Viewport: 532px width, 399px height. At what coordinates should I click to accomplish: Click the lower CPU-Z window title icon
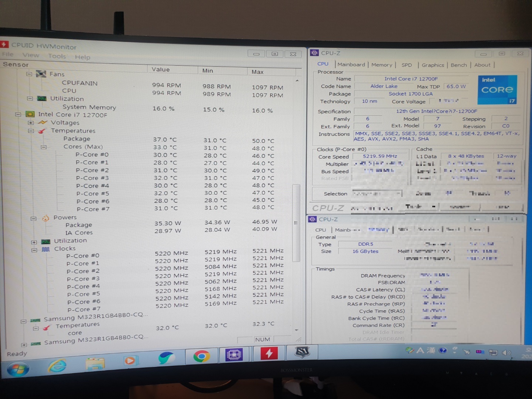coord(312,219)
